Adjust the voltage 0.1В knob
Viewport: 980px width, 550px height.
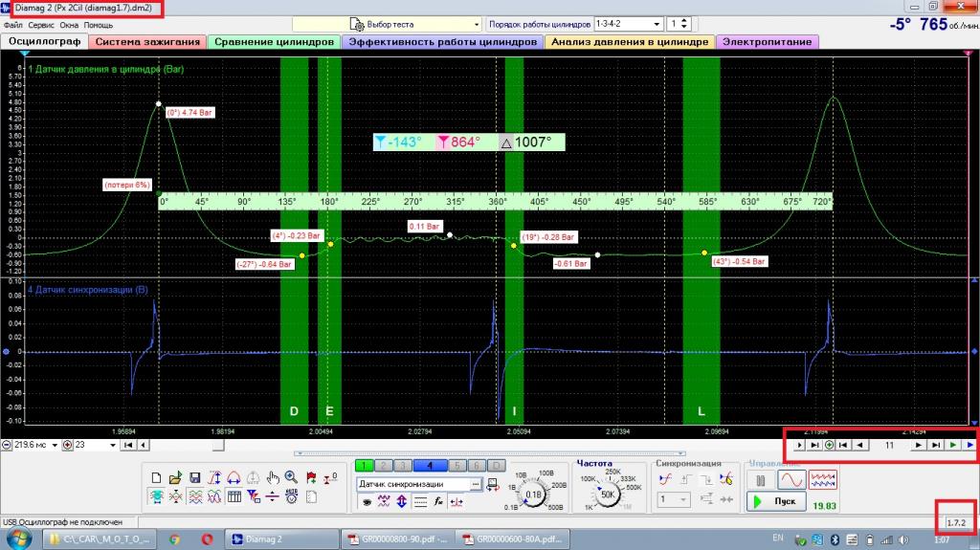click(x=532, y=495)
